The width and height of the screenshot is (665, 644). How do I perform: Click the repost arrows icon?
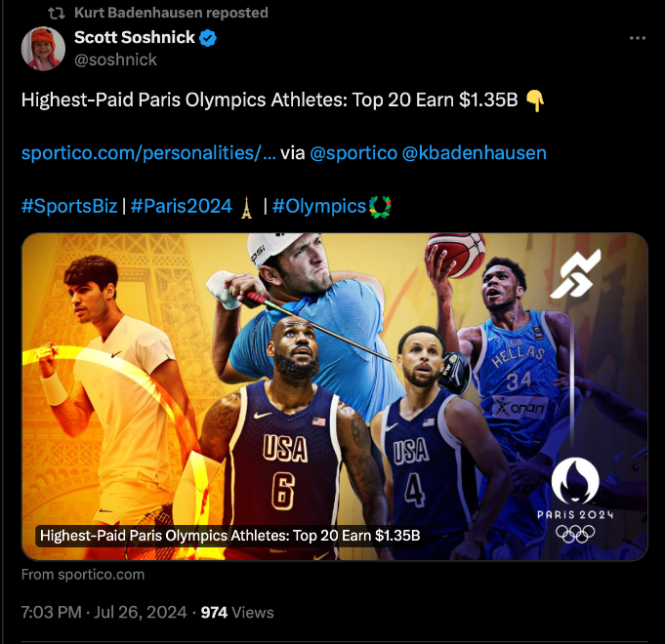pos(56,14)
